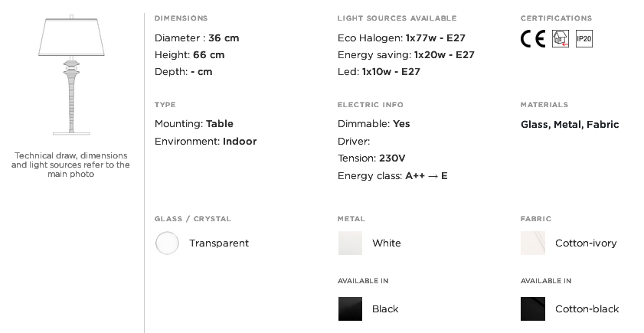Click the Cotton-black fabric label
Screen dimensions: 644x333
pos(587,309)
